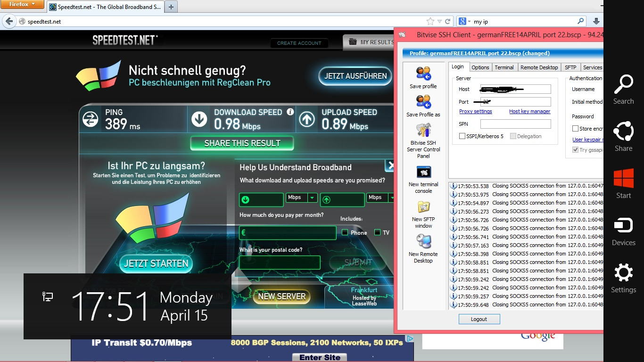Click the Port input field
This screenshot has height=362, width=644.
pos(516,102)
